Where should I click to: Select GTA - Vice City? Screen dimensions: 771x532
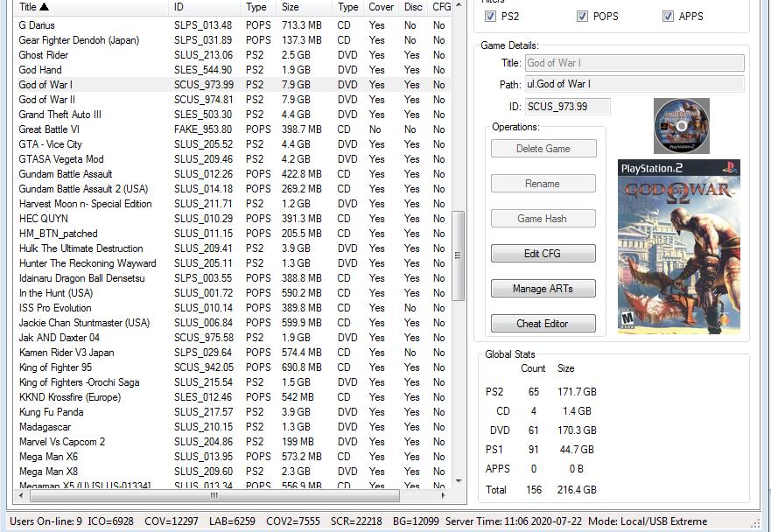[234, 144]
